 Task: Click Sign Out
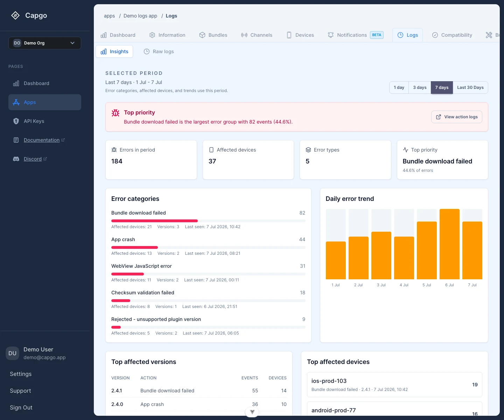point(21,407)
